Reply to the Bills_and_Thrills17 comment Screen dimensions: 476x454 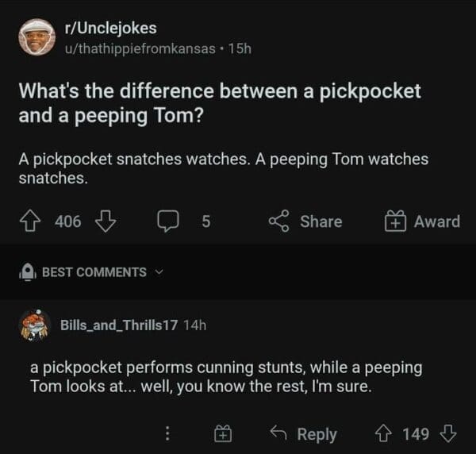click(x=305, y=434)
